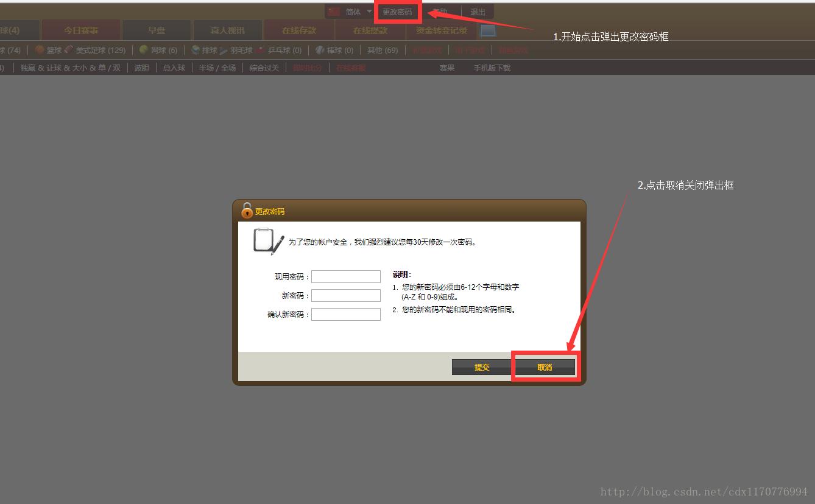The width and height of the screenshot is (815, 504).
Task: Switch to the 早盘 tab
Action: [x=157, y=30]
